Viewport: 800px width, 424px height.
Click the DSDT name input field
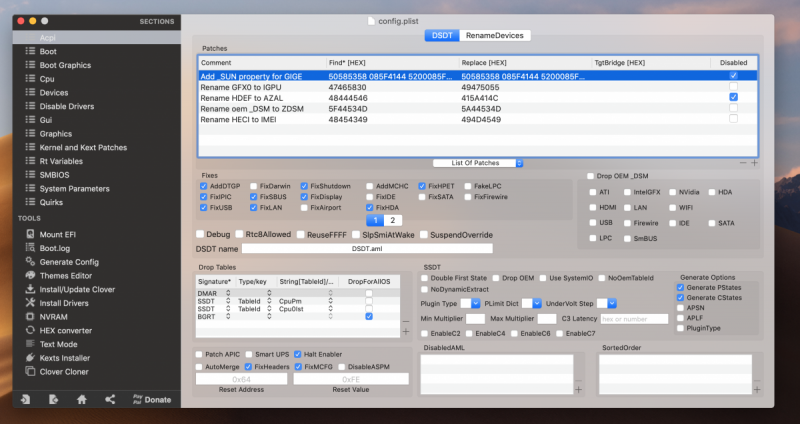point(368,248)
